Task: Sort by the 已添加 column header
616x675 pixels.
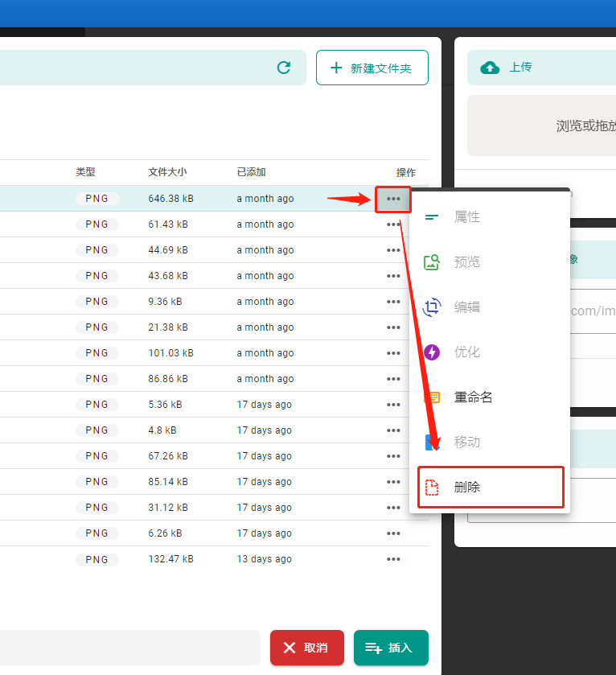Action: pos(251,172)
